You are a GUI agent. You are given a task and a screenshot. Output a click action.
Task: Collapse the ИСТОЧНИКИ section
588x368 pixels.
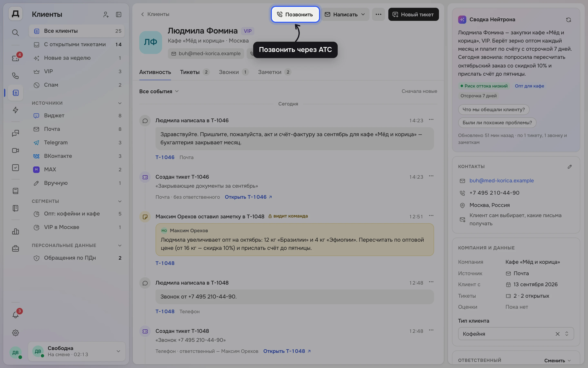tap(120, 103)
